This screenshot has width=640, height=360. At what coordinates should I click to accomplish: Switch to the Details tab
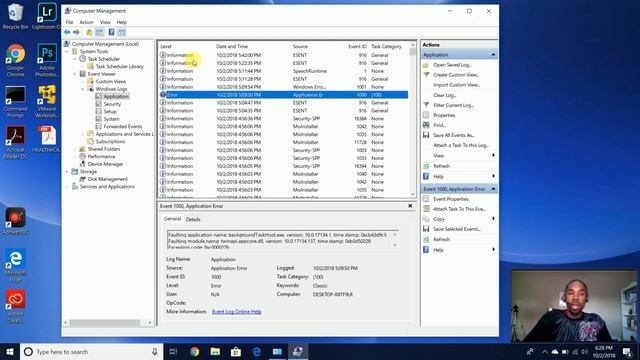193,219
